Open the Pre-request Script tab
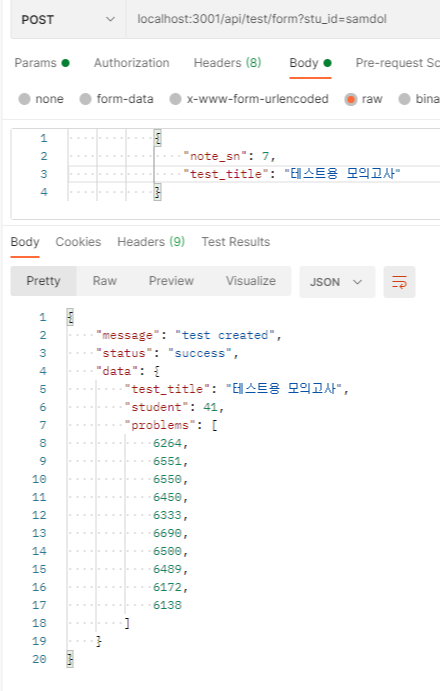The height and width of the screenshot is (691, 440). click(x=397, y=63)
